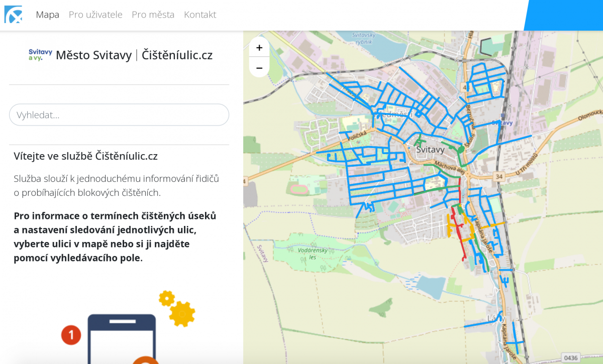Focus the Vyhledat search field

tap(119, 115)
